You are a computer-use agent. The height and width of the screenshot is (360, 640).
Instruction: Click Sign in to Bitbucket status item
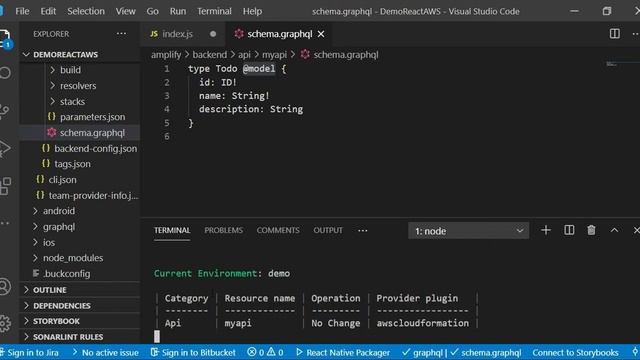(193, 353)
